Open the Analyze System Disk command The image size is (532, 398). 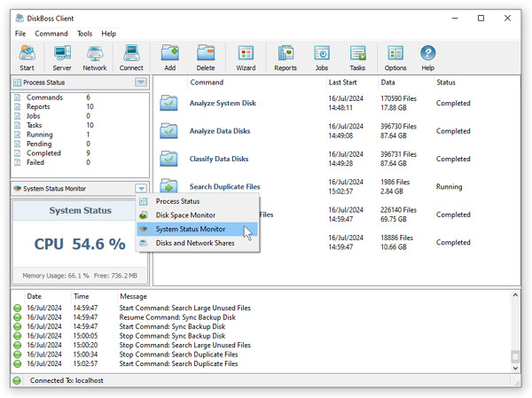[223, 103]
